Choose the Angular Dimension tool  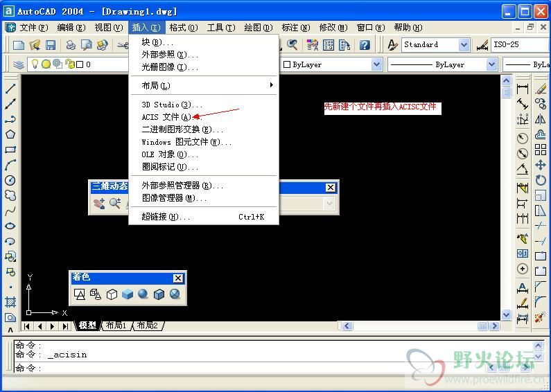pyautogui.click(x=523, y=169)
